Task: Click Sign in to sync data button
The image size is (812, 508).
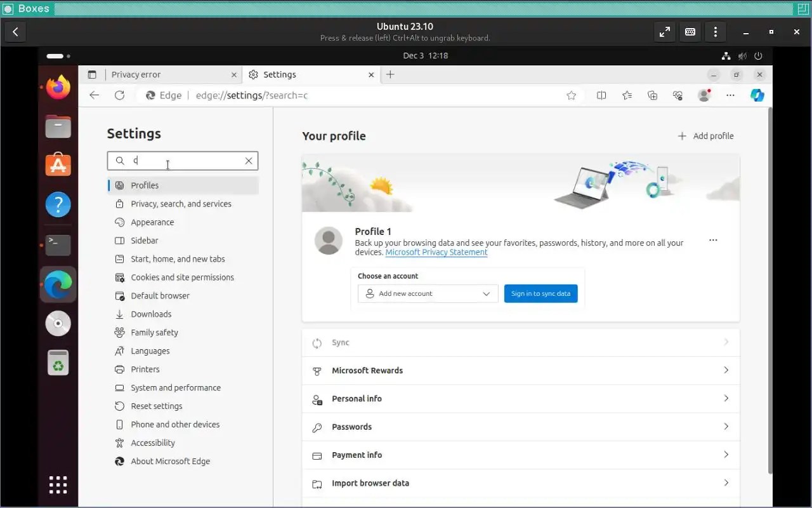Action: click(x=540, y=293)
